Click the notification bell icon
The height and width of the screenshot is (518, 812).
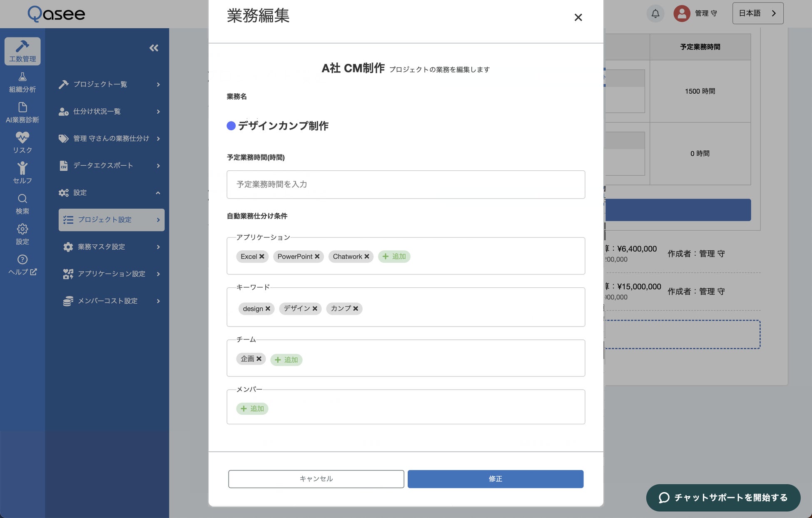coord(655,13)
